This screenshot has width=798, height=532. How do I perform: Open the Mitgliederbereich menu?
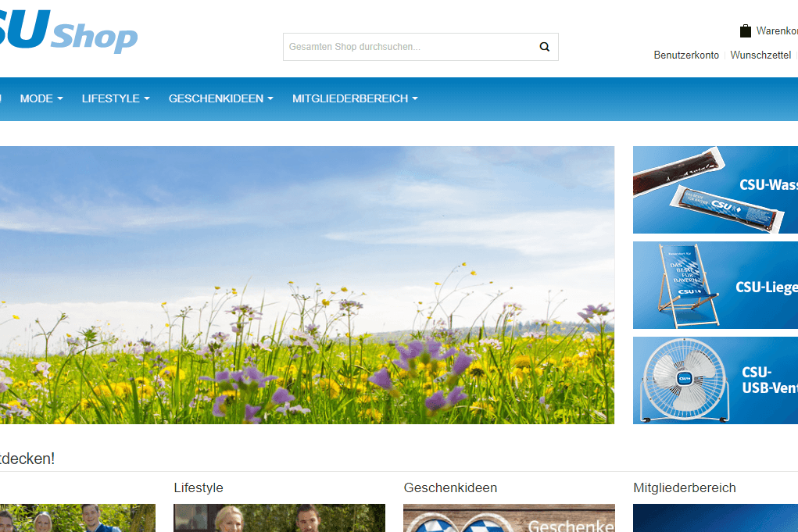pyautogui.click(x=355, y=98)
